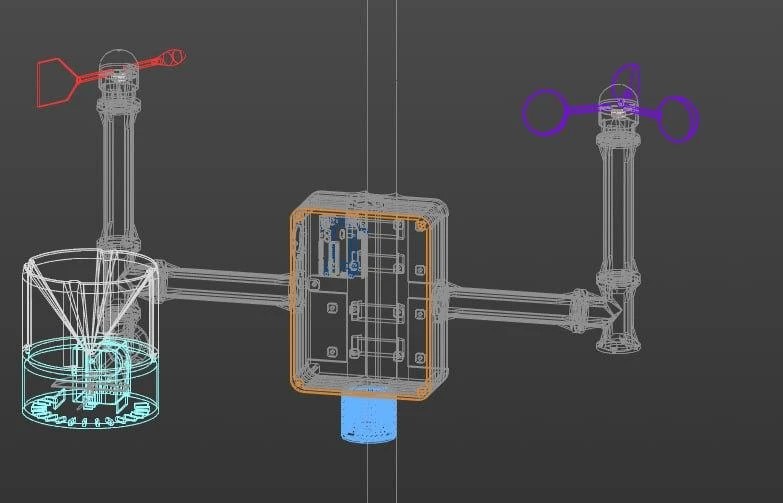This screenshot has height=503, width=783.
Task: Click the purple anemometer rear top cup
Action: coord(626,78)
